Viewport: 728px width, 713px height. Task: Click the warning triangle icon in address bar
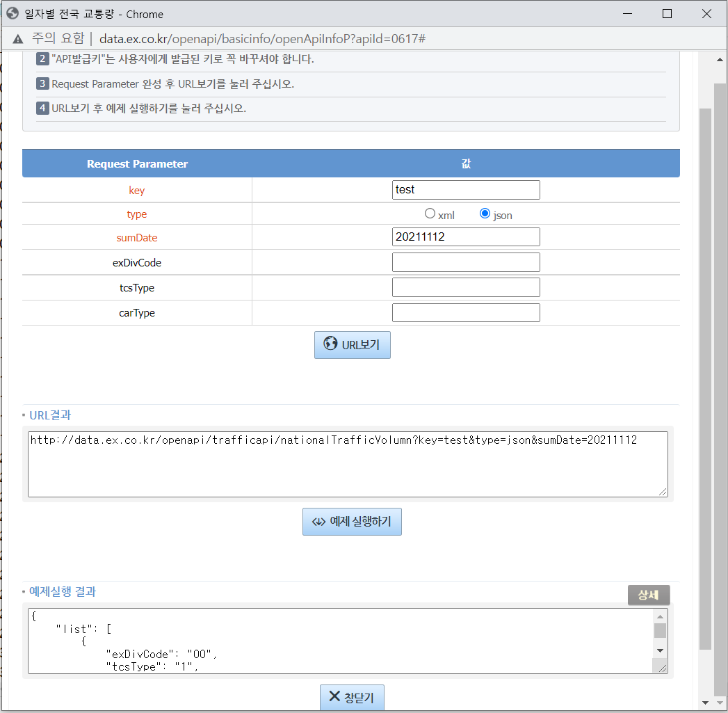17,39
